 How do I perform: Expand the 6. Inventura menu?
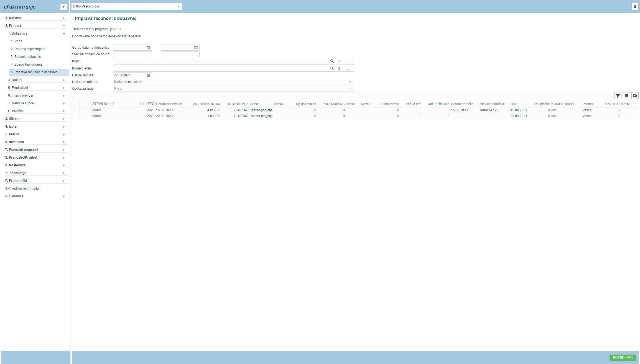click(36, 142)
